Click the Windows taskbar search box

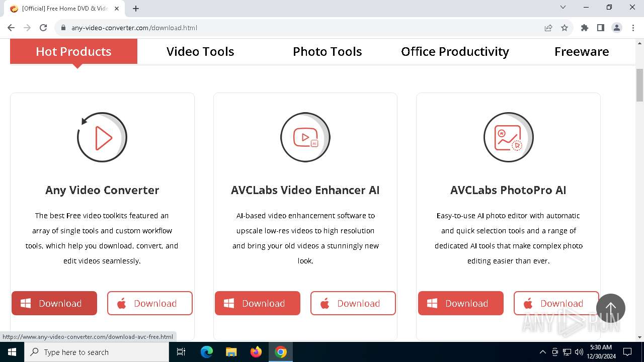[x=97, y=352]
